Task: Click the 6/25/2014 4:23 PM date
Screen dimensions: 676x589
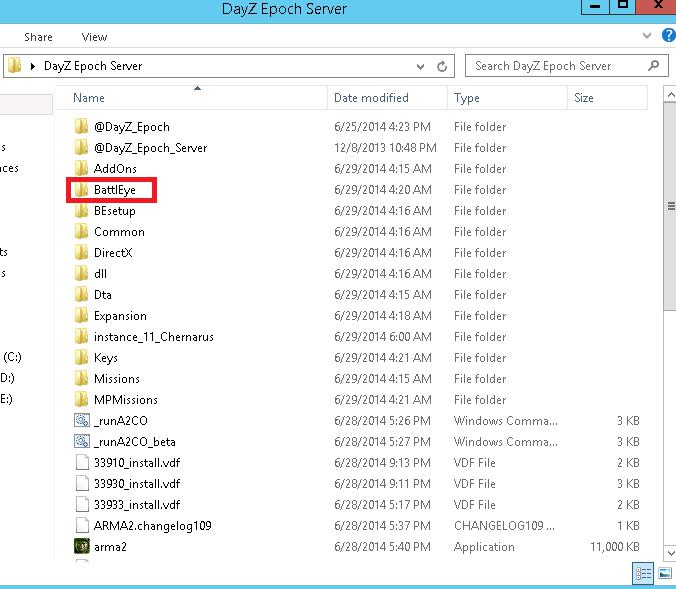Action: point(382,127)
